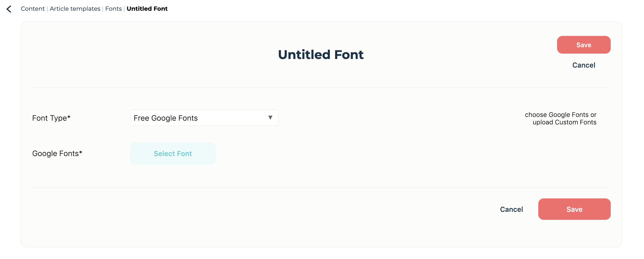Click the Untitled Font page title
644x259 pixels.
coord(321,54)
